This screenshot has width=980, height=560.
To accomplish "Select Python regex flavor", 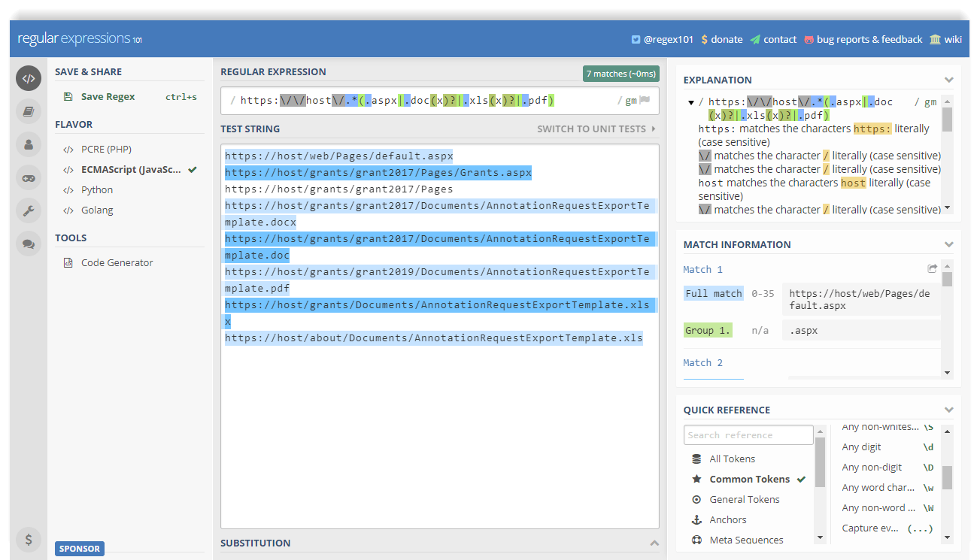I will point(97,189).
